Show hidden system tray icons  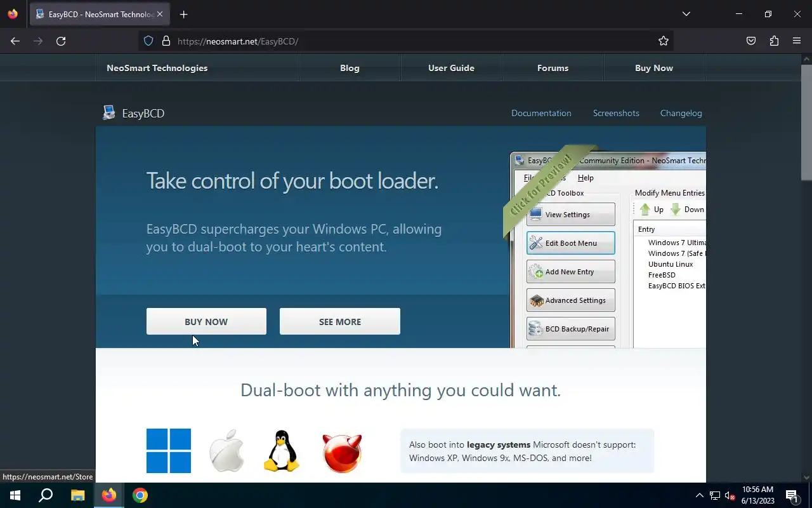(x=700, y=495)
